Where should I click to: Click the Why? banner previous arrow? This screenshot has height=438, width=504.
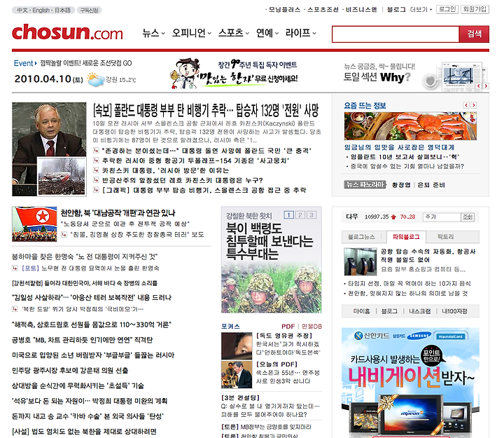479,86
